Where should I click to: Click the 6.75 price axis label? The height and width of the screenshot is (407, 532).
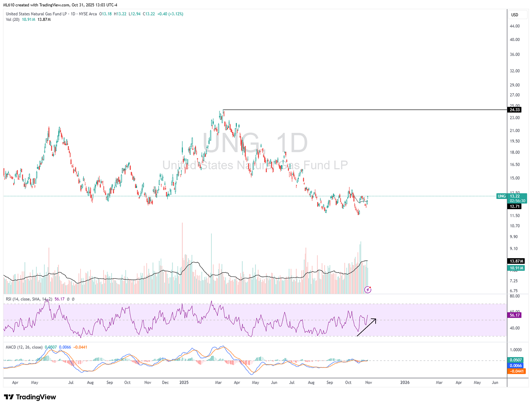coord(514,291)
